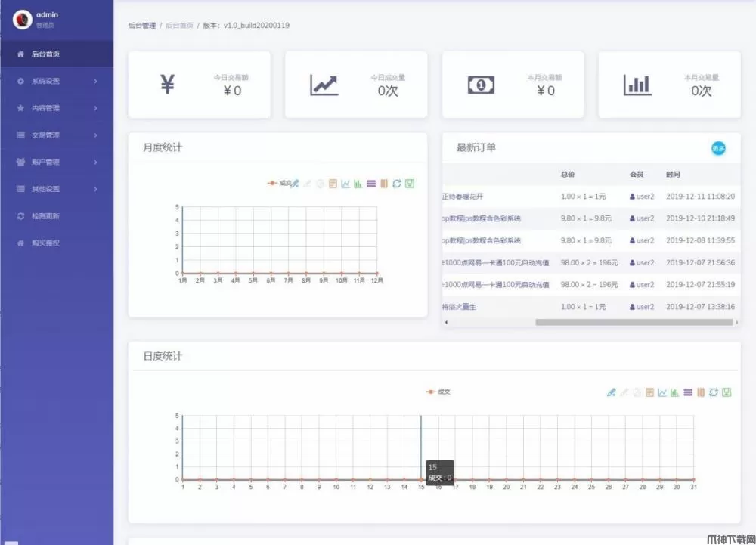Switch monthly chart to stacked mode
The image size is (756, 545).
coord(370,184)
